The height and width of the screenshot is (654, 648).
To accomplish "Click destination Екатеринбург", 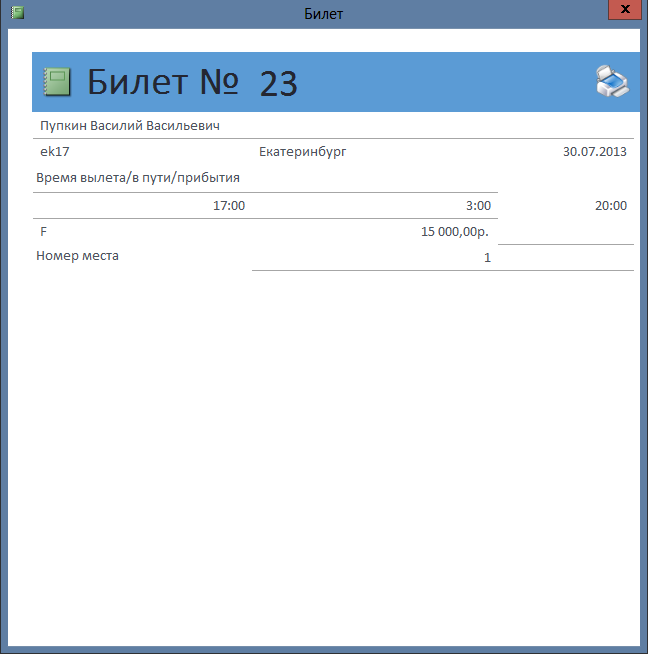I will tap(302, 152).
